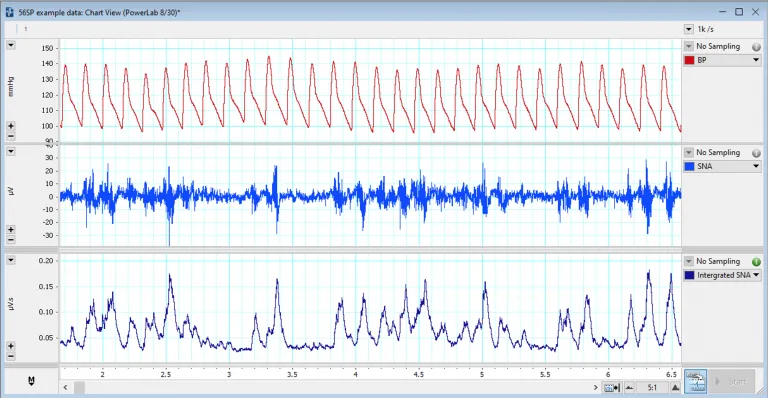Screen dimensions: 768x398
Task: Click the 5.5 label on the time axis
Action: (545, 375)
